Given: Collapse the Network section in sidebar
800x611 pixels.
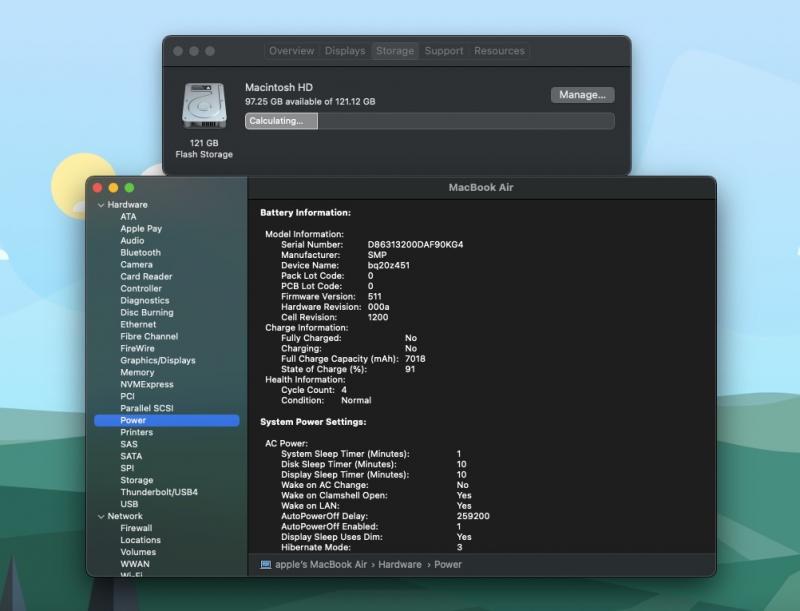Looking at the screenshot, I should click(101, 517).
